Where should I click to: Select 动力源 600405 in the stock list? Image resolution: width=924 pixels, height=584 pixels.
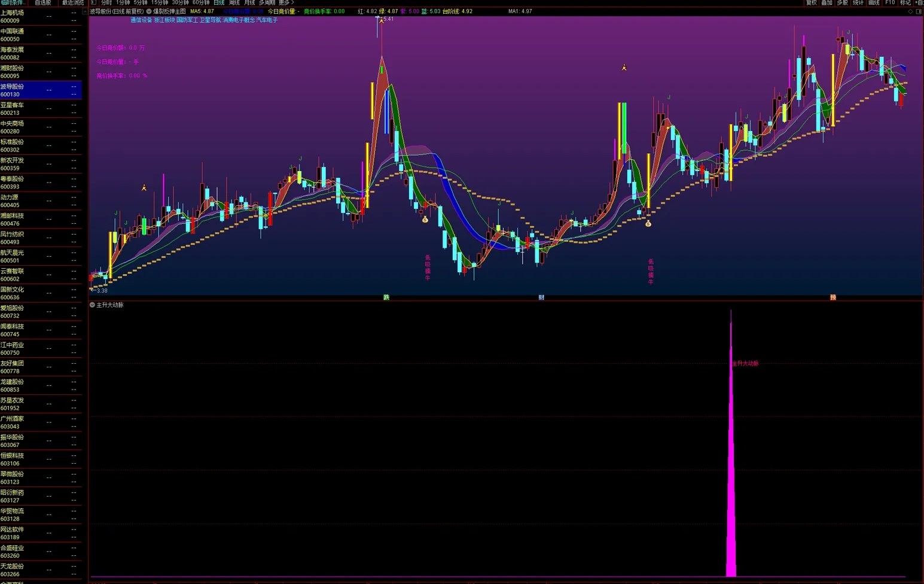click(x=41, y=201)
